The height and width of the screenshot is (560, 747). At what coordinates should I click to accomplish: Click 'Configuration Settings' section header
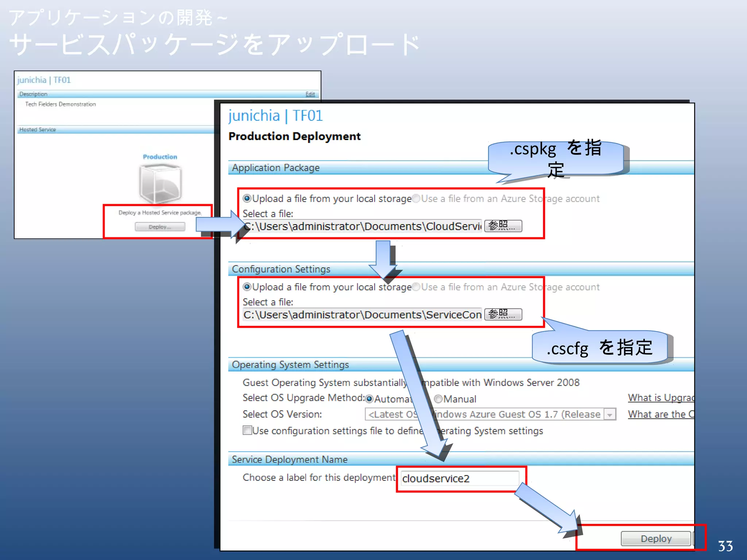click(281, 269)
